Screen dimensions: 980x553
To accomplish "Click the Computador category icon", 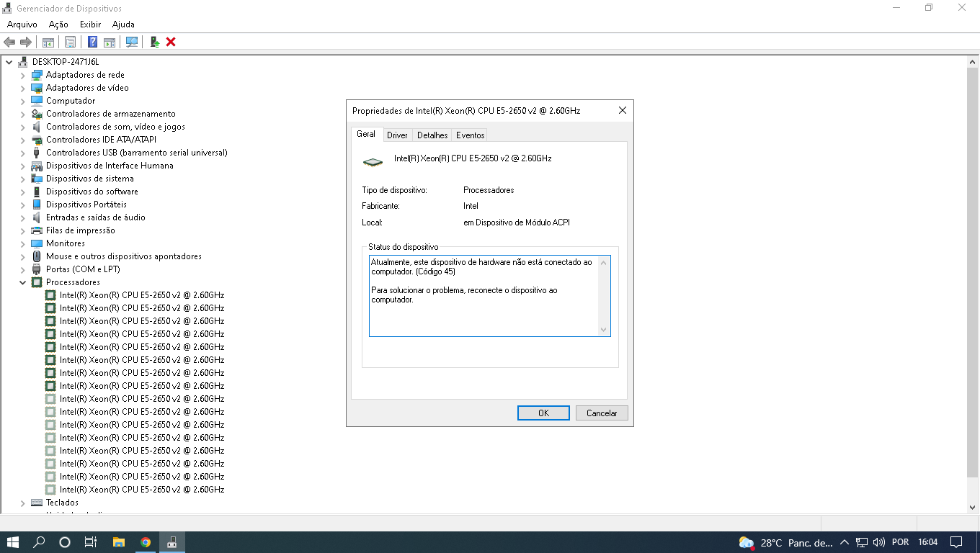I will coord(37,101).
